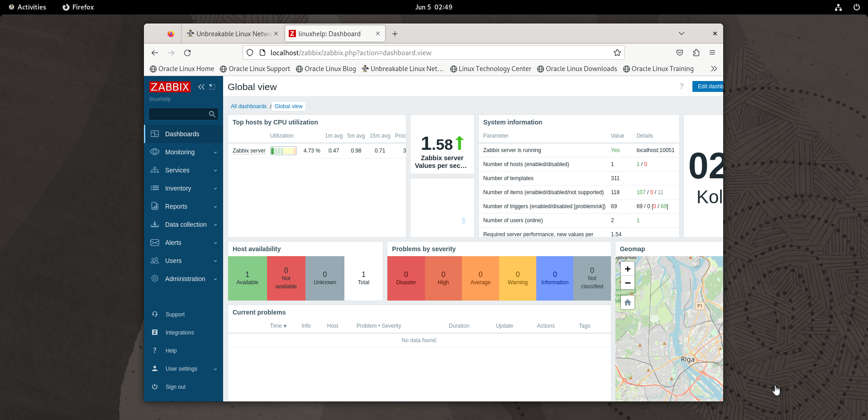
Task: Click the Inventory list icon
Action: (155, 188)
